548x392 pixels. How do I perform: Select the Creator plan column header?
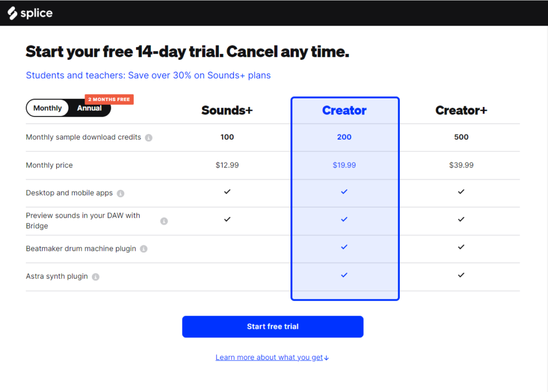point(344,111)
